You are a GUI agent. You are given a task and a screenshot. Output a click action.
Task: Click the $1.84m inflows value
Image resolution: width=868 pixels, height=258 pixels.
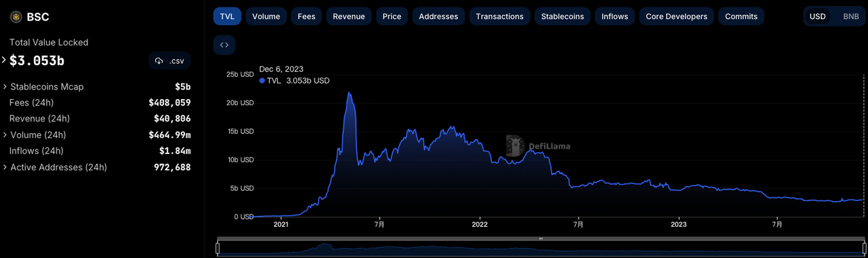pos(175,151)
